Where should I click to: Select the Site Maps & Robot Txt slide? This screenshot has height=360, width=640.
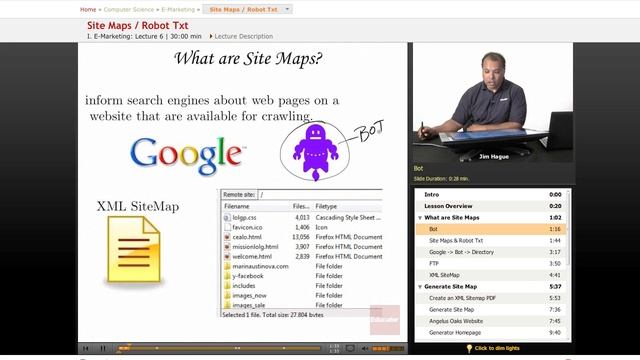click(491, 240)
